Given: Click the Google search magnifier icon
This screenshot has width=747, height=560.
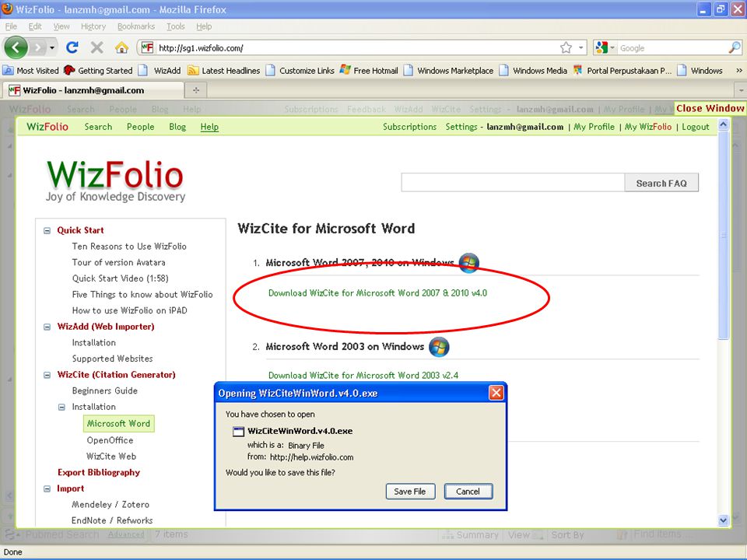Looking at the screenshot, I should click(734, 47).
